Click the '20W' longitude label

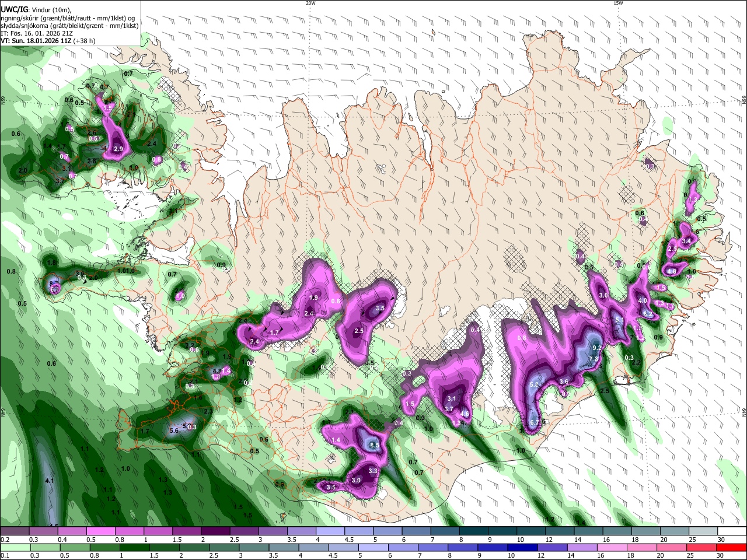pyautogui.click(x=311, y=3)
